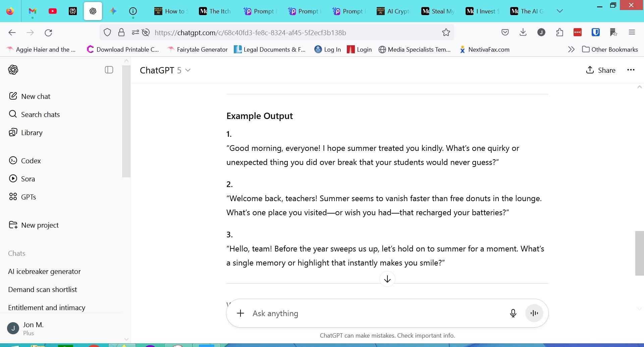Click the plus attach icon in prompt box
This screenshot has height=347, width=644.
[x=240, y=313]
